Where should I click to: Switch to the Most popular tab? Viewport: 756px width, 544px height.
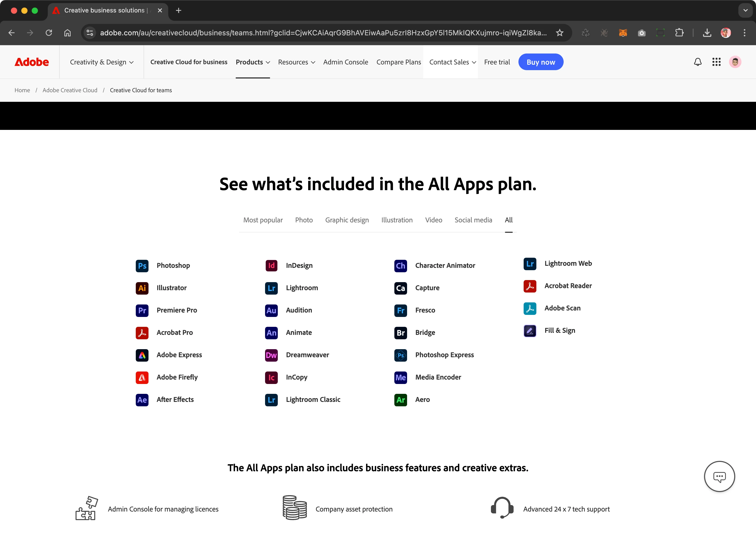[263, 220]
